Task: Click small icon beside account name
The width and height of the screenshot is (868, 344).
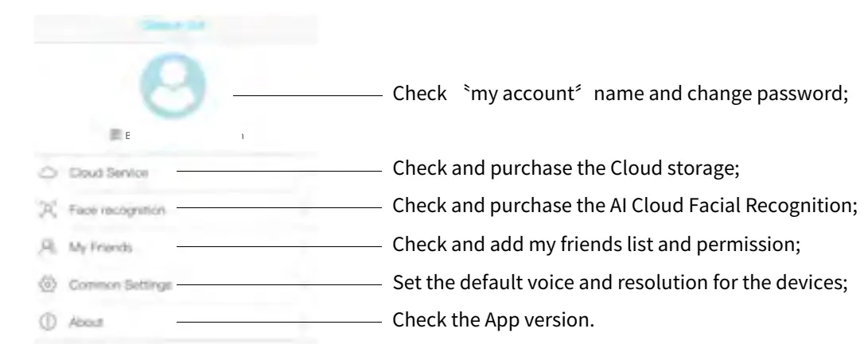Action: pyautogui.click(x=117, y=136)
